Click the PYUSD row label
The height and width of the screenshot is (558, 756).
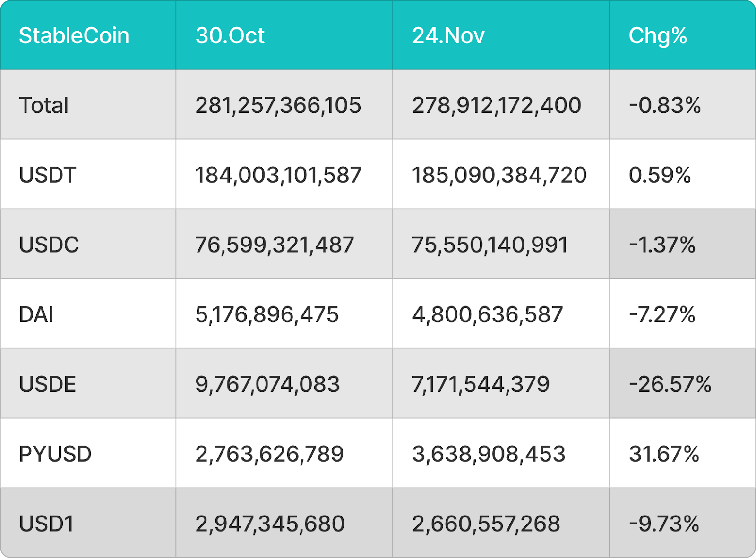(x=55, y=454)
